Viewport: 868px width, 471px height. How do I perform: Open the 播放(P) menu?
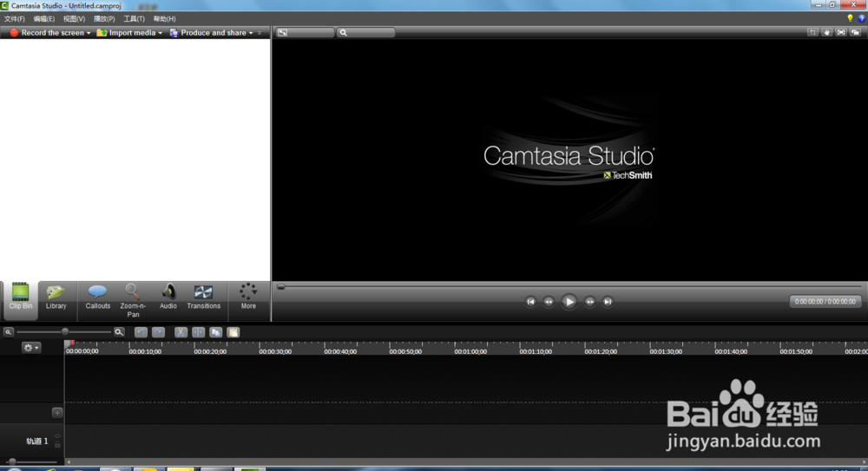tap(104, 19)
